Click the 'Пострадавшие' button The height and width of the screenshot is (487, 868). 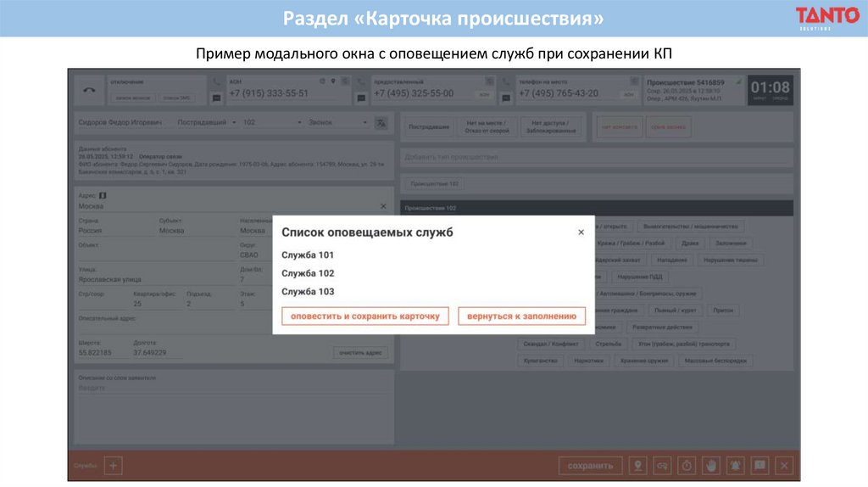pyautogui.click(x=428, y=127)
